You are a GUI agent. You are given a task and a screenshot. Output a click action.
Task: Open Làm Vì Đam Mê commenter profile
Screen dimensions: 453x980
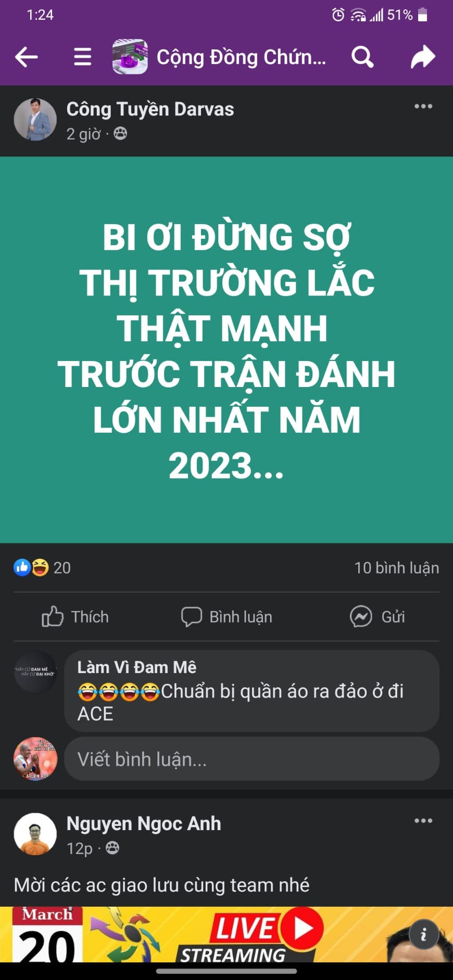(x=137, y=667)
